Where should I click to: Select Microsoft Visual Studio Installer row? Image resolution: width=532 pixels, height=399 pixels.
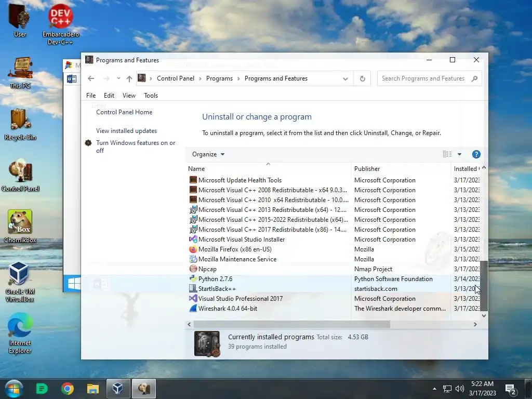click(333, 240)
